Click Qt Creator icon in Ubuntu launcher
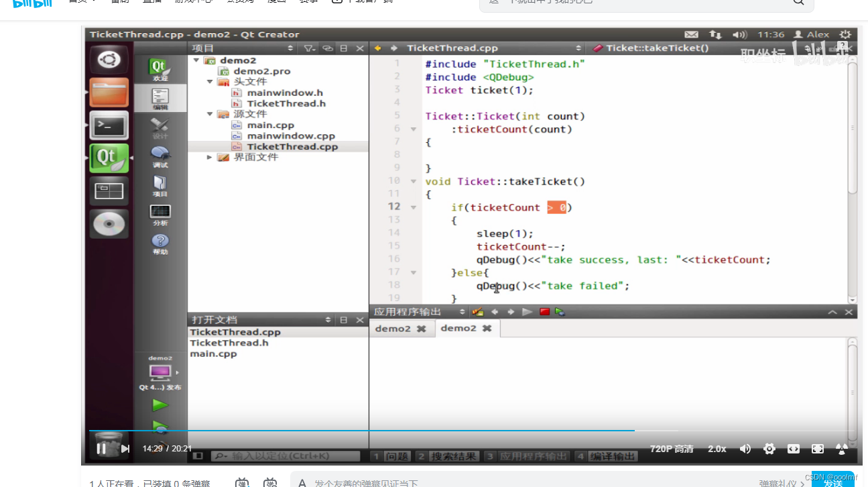Image resolution: width=868 pixels, height=487 pixels. (109, 158)
